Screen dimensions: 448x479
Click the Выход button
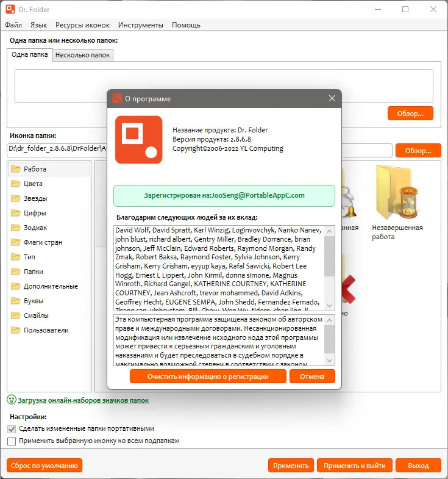coord(418,466)
